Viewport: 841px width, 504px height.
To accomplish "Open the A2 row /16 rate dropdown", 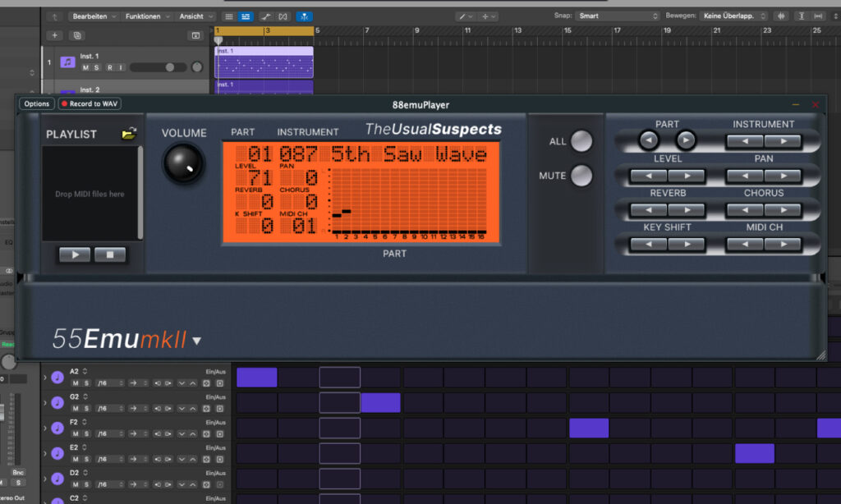I will click(110, 383).
